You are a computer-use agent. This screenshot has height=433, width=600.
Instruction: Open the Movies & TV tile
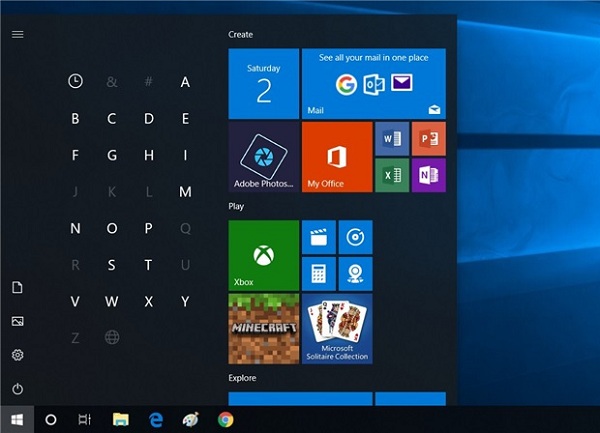click(318, 237)
